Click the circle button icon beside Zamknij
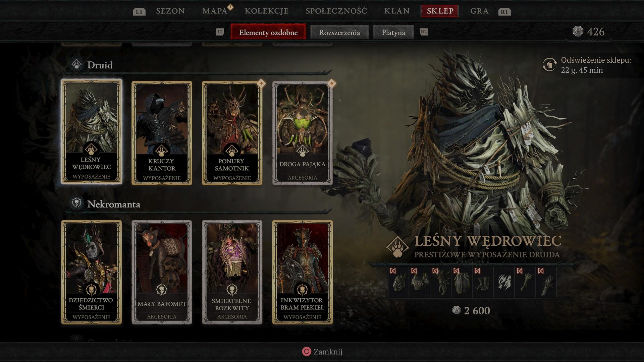644x362 pixels. click(x=306, y=351)
